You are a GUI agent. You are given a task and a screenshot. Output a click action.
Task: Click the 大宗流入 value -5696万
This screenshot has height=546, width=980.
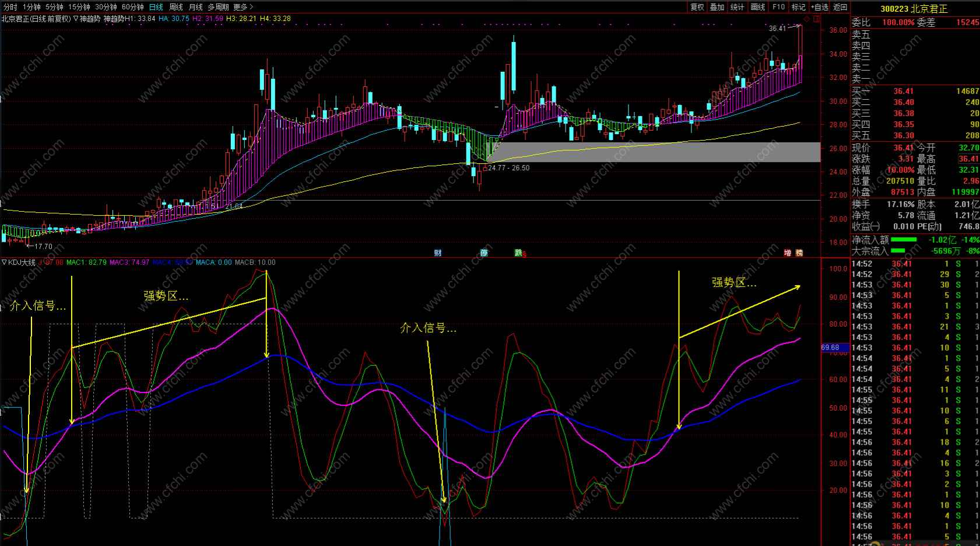click(x=946, y=251)
